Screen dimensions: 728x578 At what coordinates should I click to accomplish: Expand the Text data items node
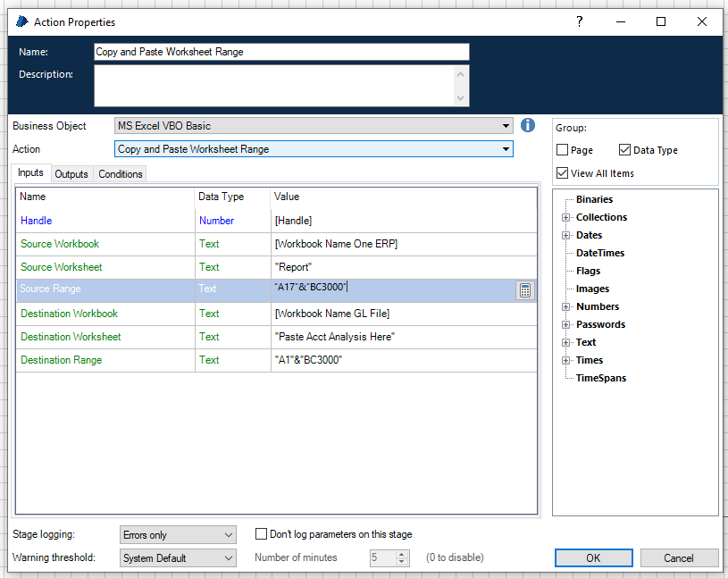[x=565, y=342]
